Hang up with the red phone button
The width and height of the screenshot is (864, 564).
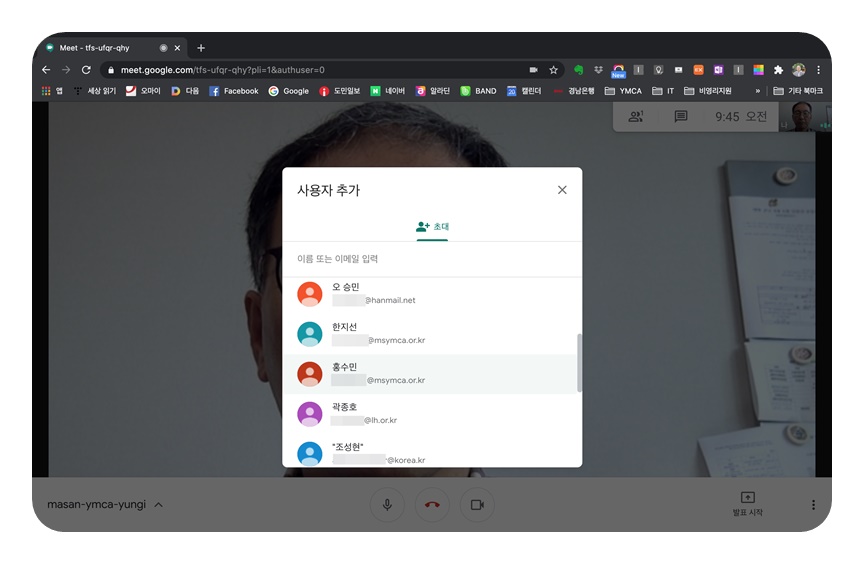[432, 505]
